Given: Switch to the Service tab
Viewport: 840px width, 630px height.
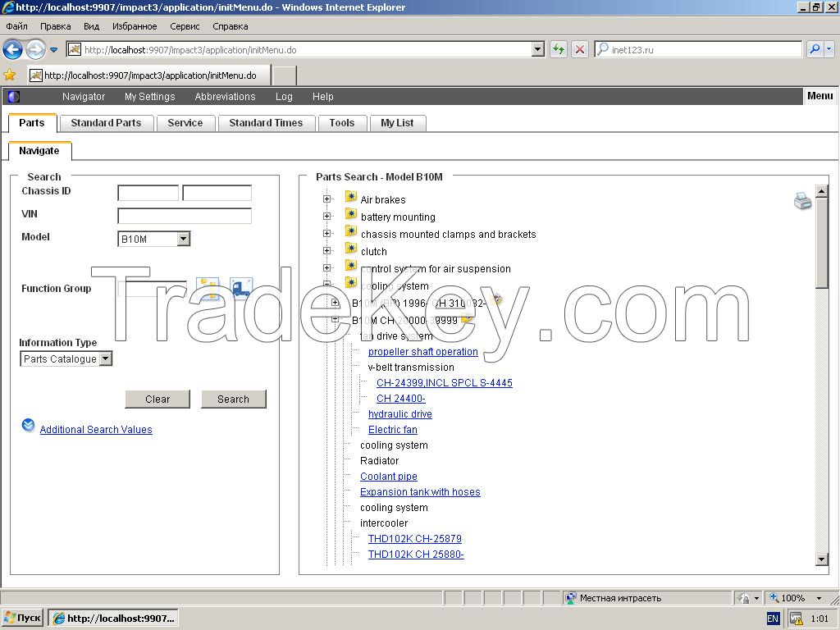Looking at the screenshot, I should point(185,123).
